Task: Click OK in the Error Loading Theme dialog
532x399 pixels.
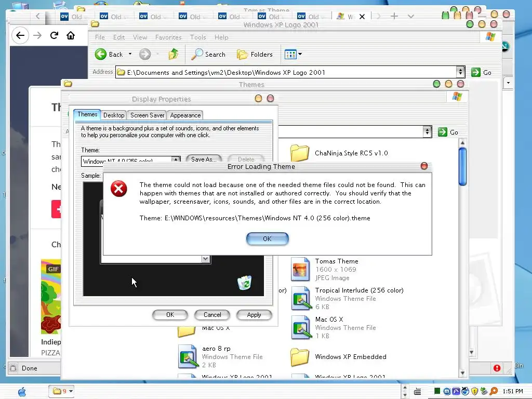Action: tap(268, 239)
